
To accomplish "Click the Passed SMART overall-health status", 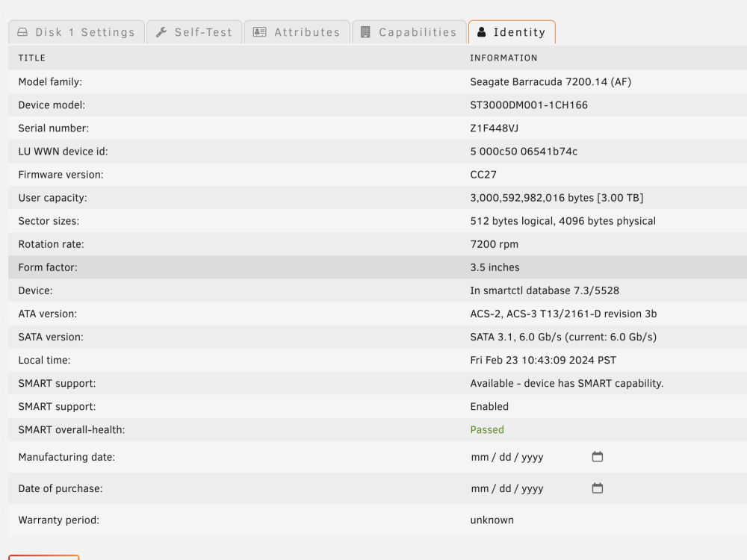I will pyautogui.click(x=487, y=429).
